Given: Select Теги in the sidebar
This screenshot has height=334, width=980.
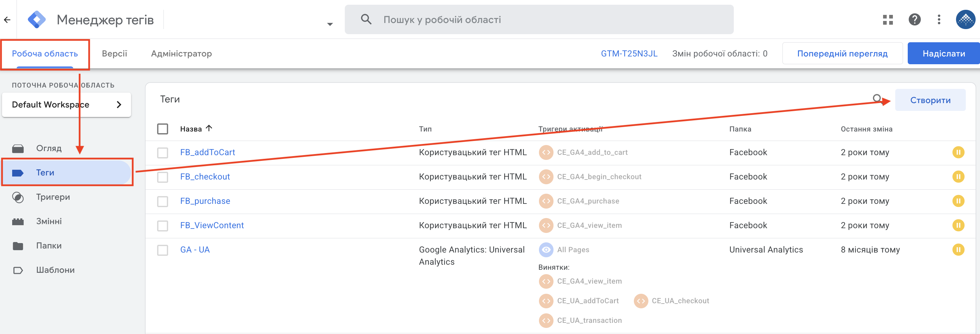Looking at the screenshot, I should [x=67, y=172].
